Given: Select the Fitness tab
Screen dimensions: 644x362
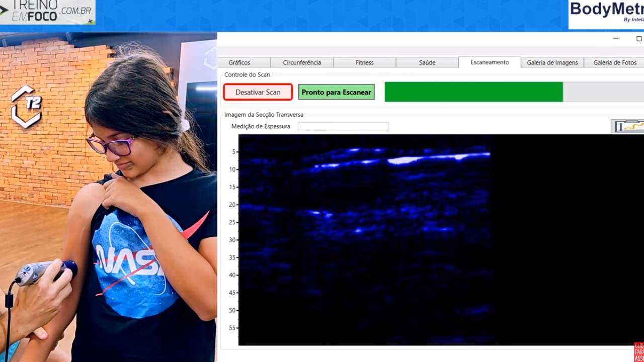Looking at the screenshot, I should tap(365, 62).
